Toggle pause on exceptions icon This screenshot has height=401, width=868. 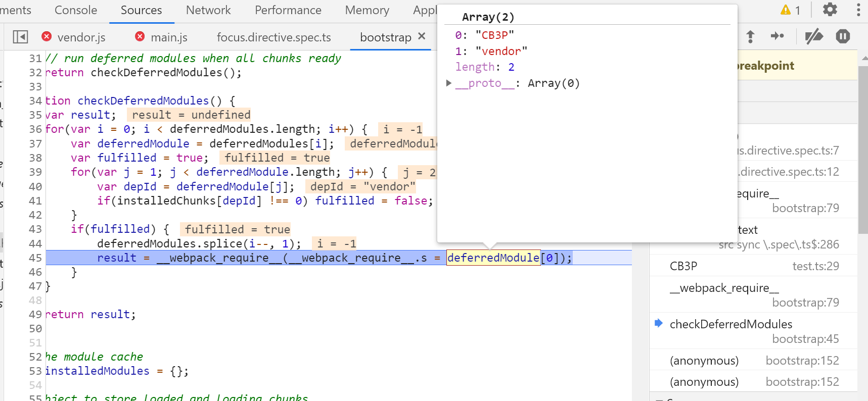pos(843,36)
